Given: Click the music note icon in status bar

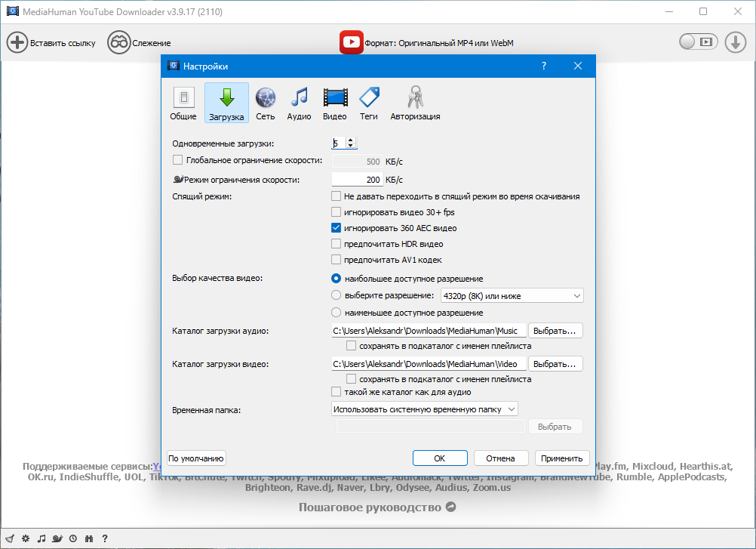Looking at the screenshot, I should 41,538.
